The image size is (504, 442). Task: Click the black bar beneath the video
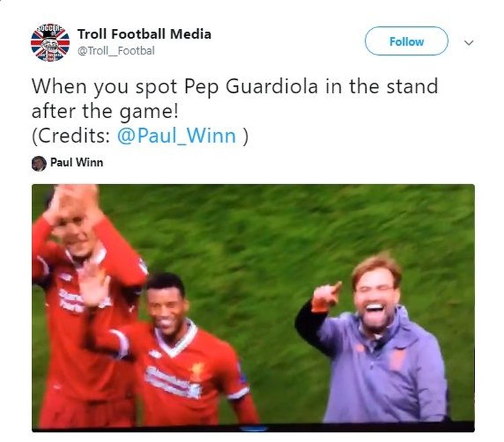pos(253,428)
